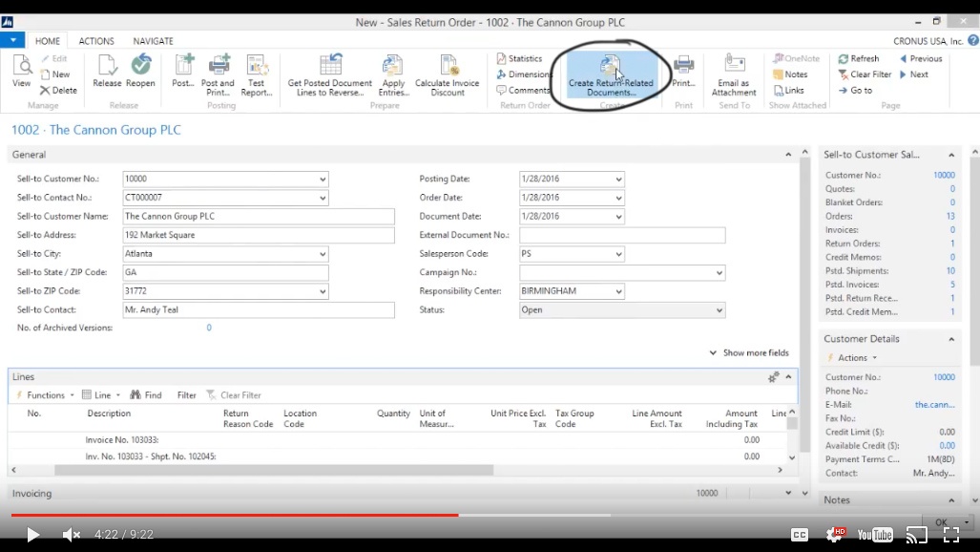Clear Filter in Page ribbon group
This screenshot has height=552, width=980.
point(865,74)
